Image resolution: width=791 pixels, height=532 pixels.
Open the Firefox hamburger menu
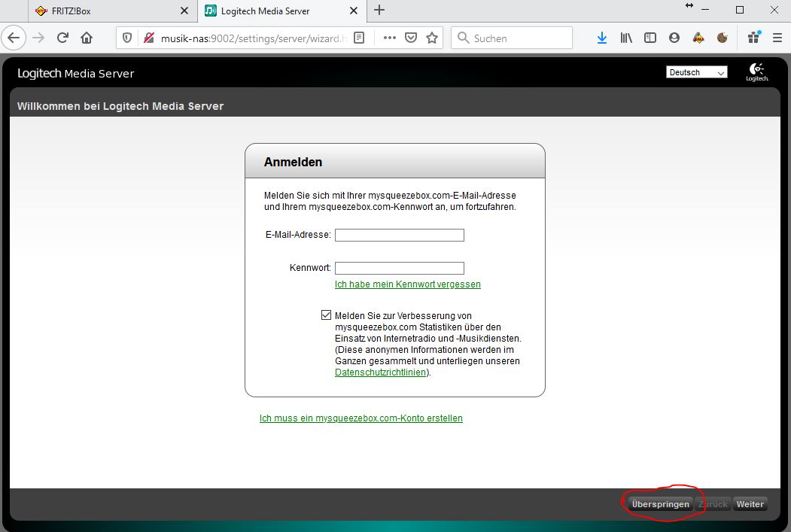coord(777,38)
